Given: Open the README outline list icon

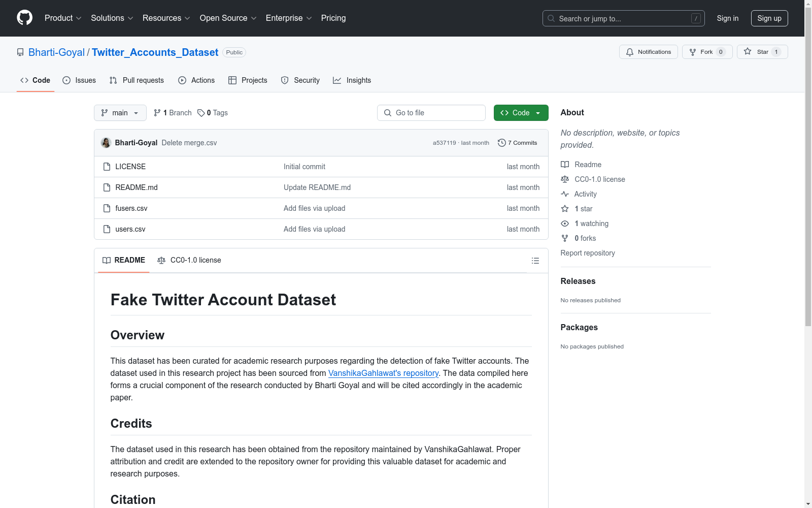Looking at the screenshot, I should (535, 261).
